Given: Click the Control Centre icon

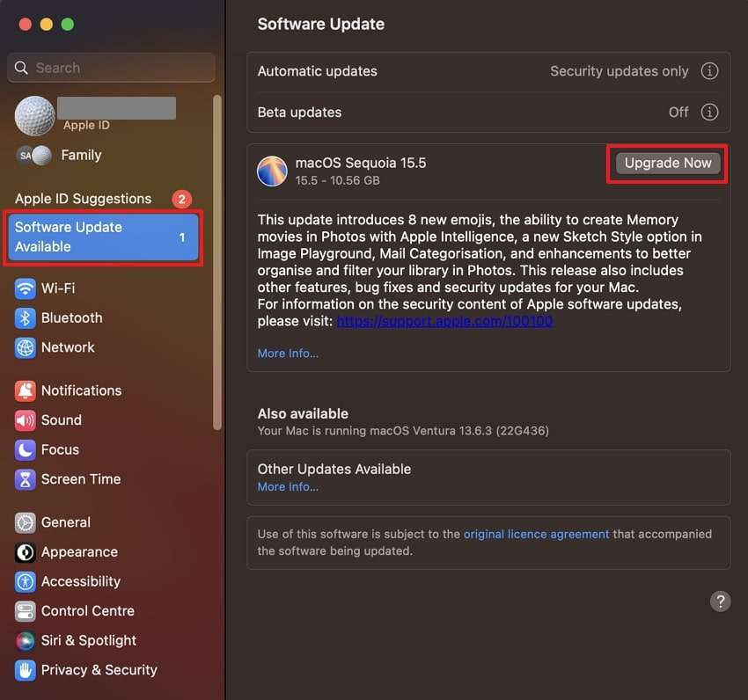Looking at the screenshot, I should point(25,611).
